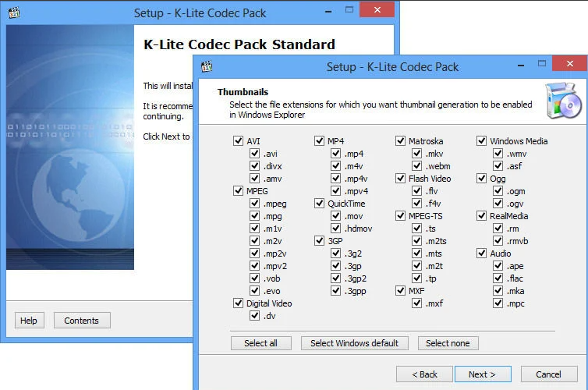Uncheck the .vob extension

[x=255, y=278]
